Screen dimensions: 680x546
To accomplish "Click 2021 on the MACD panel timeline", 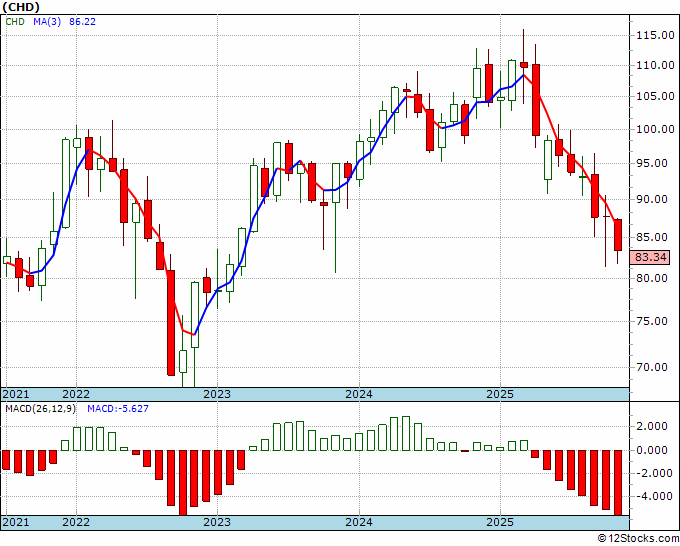I will point(16,522).
